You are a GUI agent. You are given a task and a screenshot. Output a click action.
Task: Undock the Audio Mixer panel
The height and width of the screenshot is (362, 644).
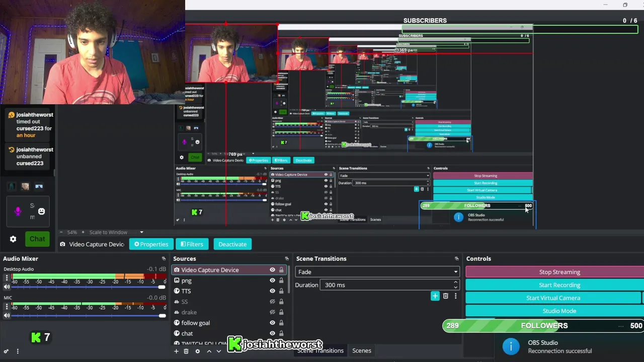pos(164,259)
